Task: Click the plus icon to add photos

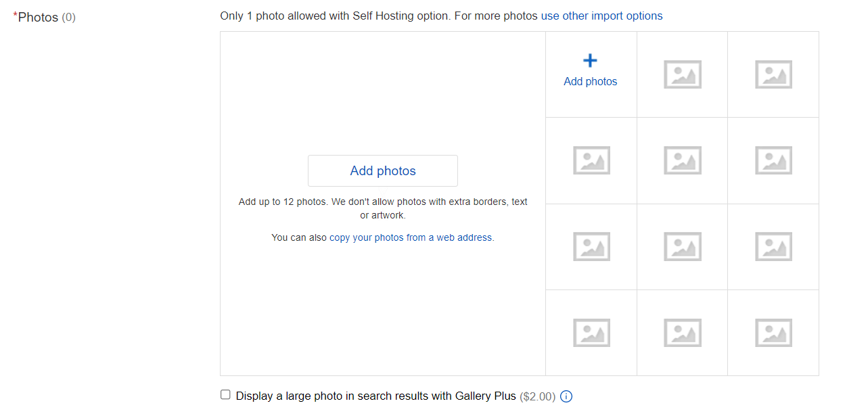Action: coord(590,61)
